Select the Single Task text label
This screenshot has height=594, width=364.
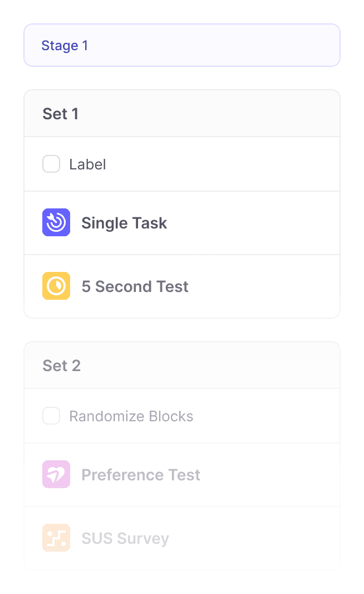pyautogui.click(x=124, y=223)
